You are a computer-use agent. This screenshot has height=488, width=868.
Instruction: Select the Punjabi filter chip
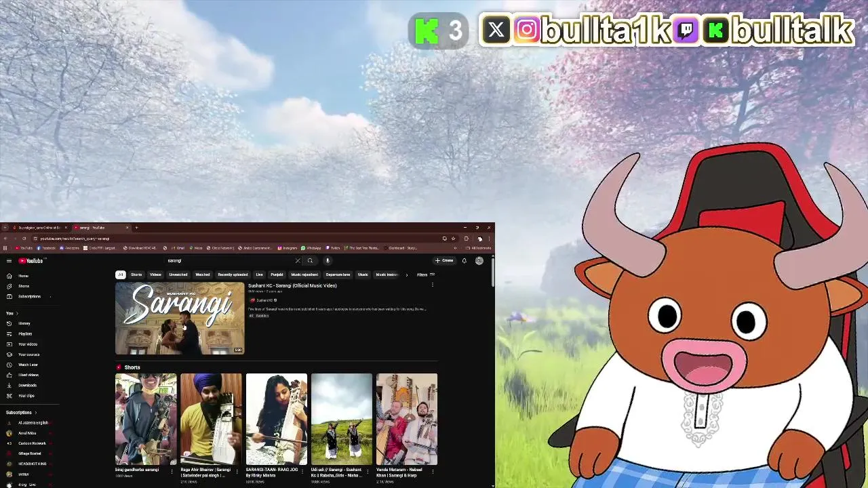pyautogui.click(x=277, y=274)
